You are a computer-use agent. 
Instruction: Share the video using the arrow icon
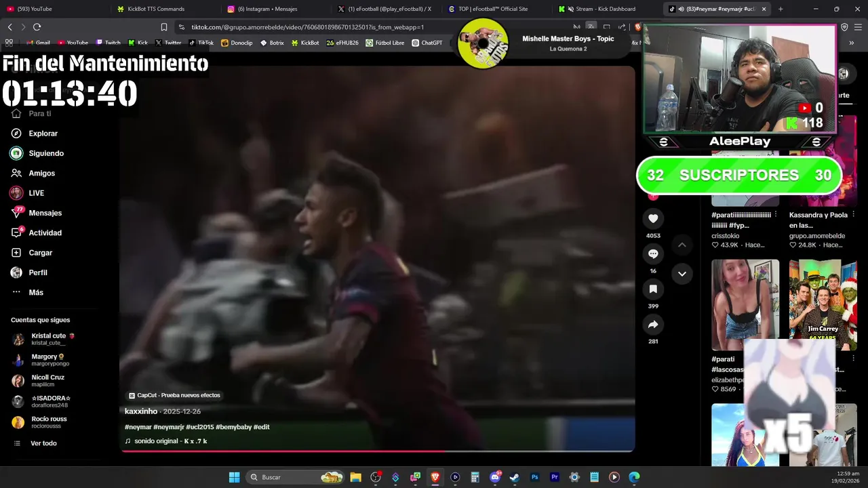(x=653, y=325)
